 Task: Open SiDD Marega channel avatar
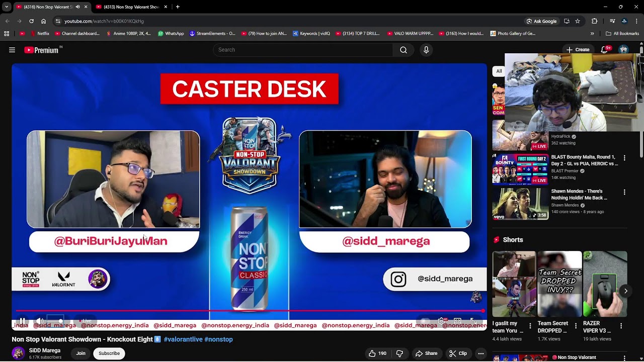tap(18, 353)
